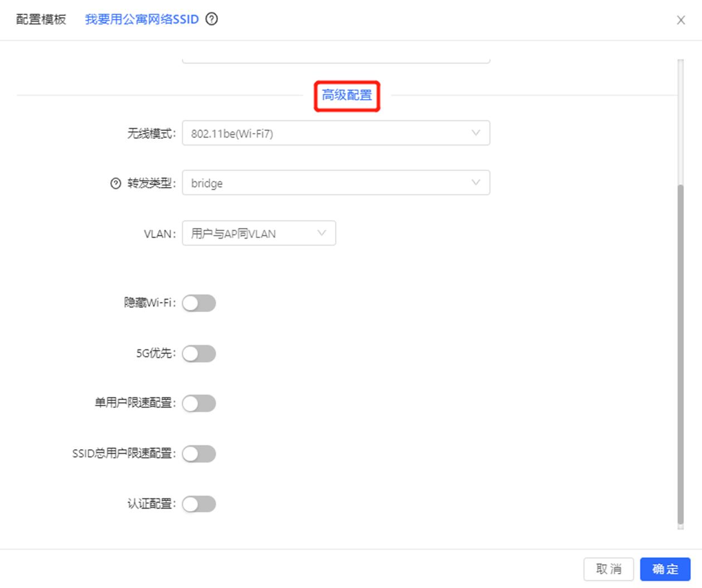Turn on SSID总用户限速配置
The height and width of the screenshot is (588, 702).
[x=199, y=453]
